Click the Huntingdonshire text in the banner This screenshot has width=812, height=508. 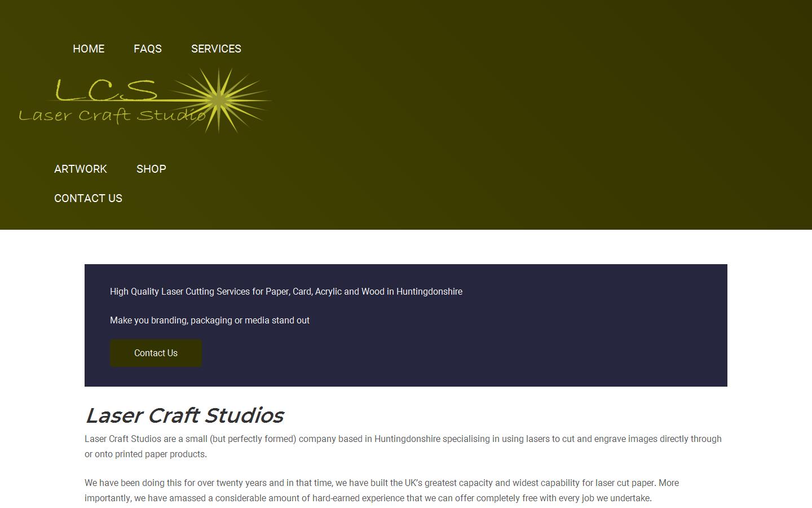point(429,292)
